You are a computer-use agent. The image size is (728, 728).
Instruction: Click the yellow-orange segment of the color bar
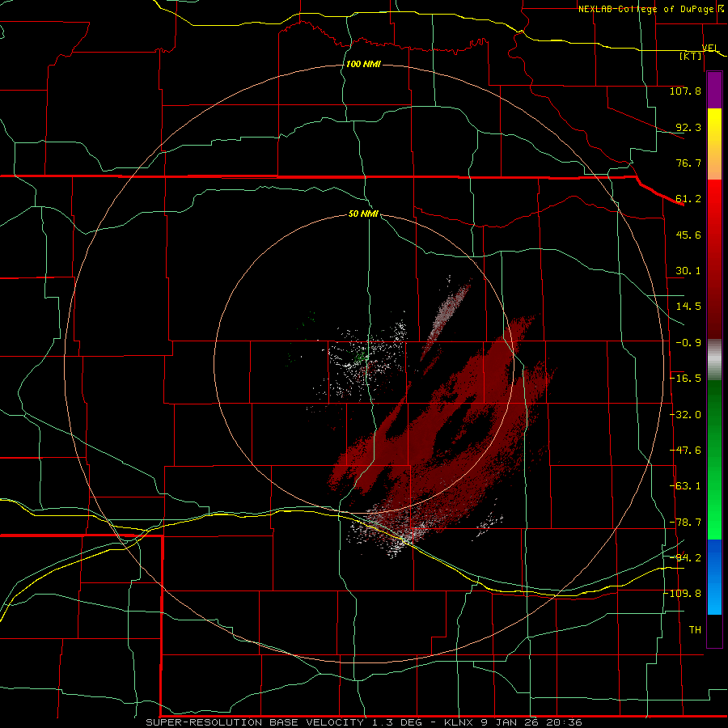click(714, 144)
